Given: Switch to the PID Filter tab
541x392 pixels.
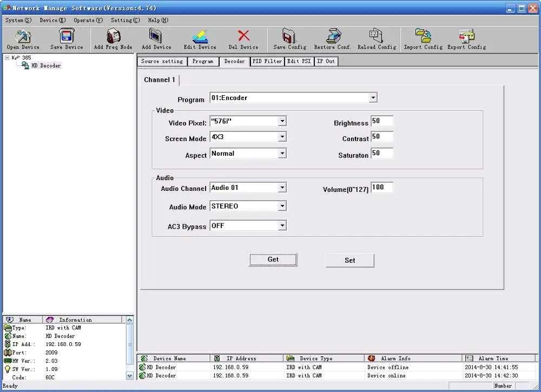Looking at the screenshot, I should click(x=267, y=62).
